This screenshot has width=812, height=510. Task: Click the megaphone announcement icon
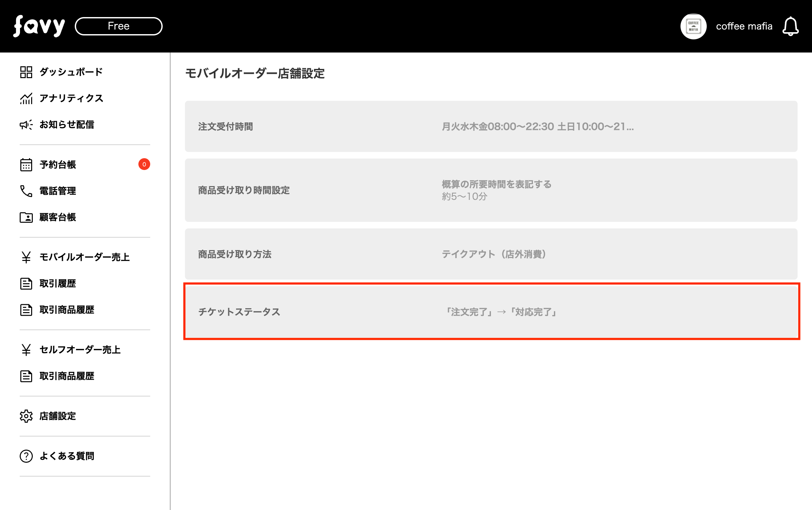pyautogui.click(x=26, y=125)
